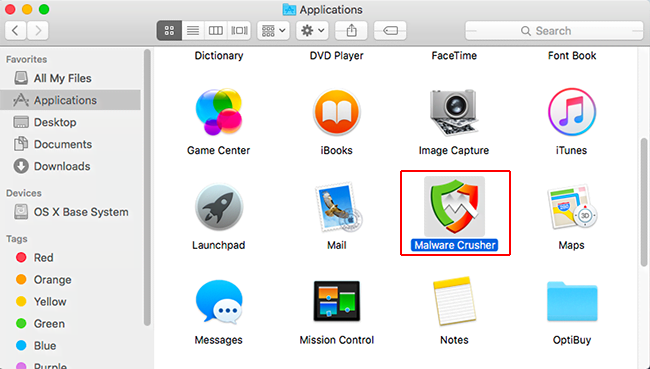Go back with the back arrow
This screenshot has width=650, height=369.
click(x=15, y=31)
